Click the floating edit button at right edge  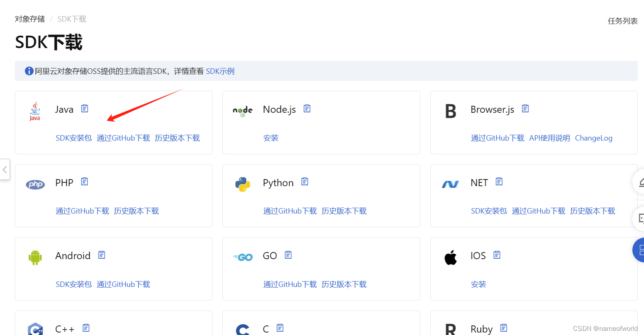click(639, 182)
